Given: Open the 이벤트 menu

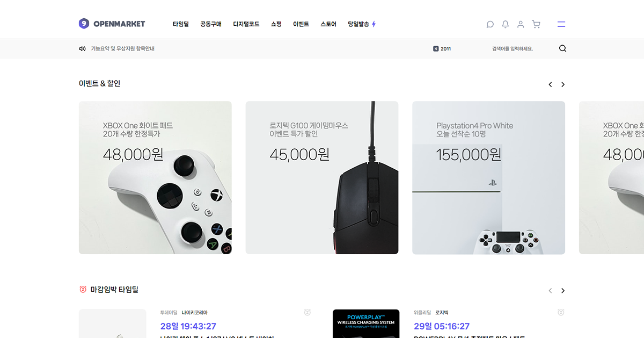Looking at the screenshot, I should click(301, 24).
